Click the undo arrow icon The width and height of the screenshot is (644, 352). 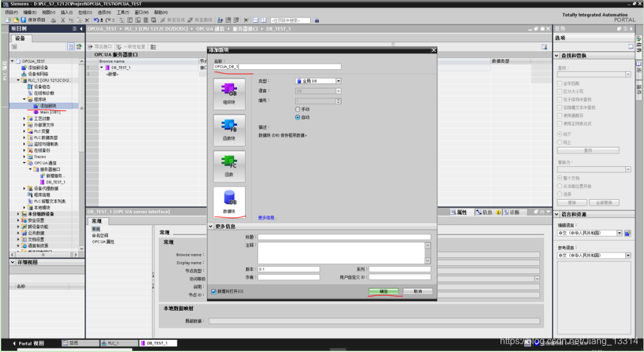[x=96, y=20]
